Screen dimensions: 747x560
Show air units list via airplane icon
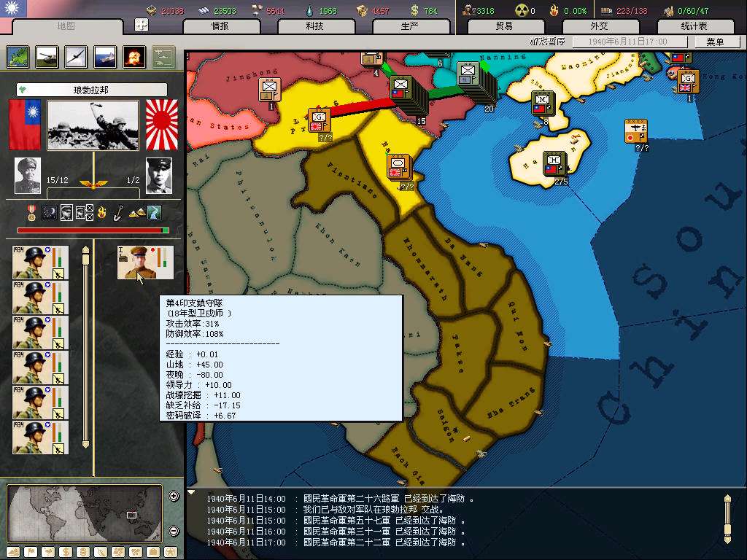[76, 57]
